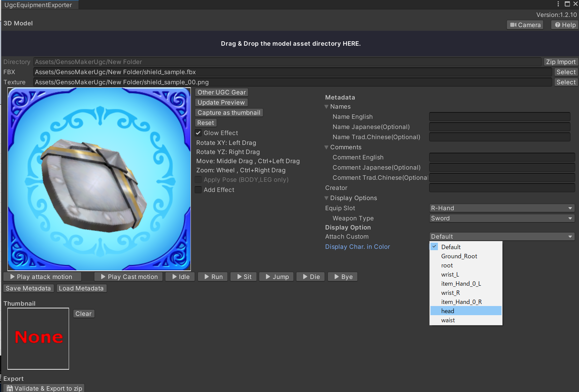Select item_Hand_0_L in the dropdown list

click(461, 284)
